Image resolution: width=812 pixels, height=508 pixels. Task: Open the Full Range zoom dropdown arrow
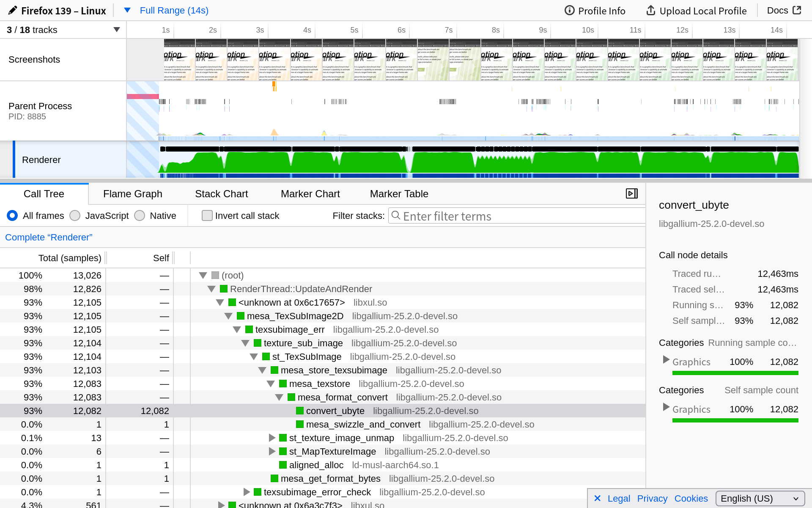[127, 10]
